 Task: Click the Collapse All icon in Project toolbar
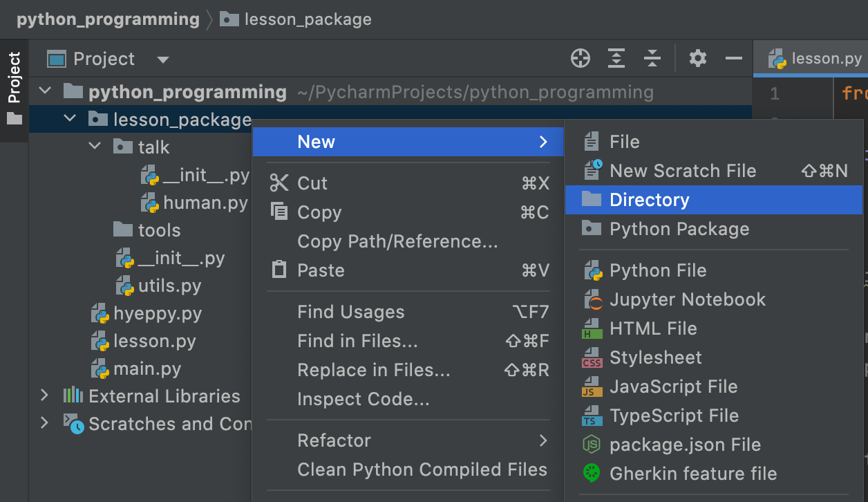[x=652, y=59]
